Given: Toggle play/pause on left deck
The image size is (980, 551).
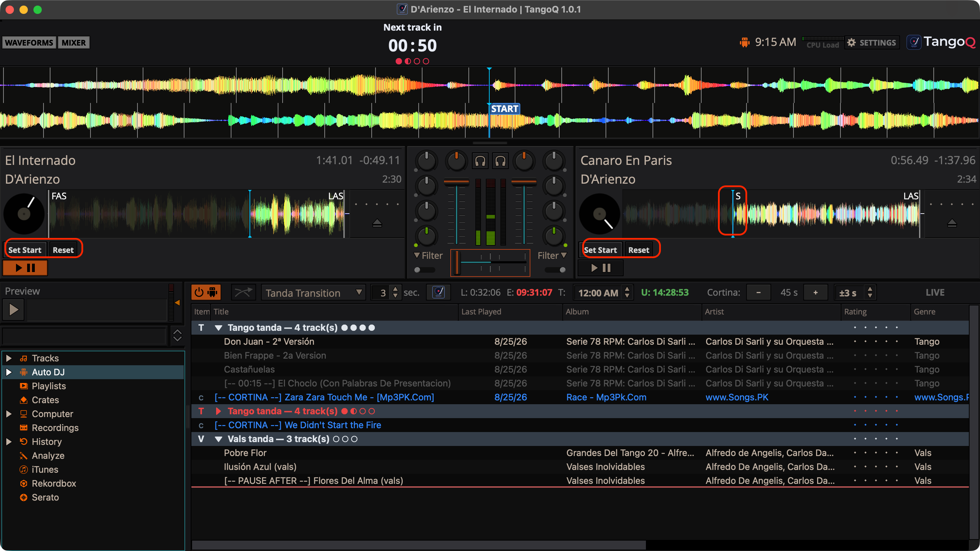Looking at the screenshot, I should (x=25, y=268).
